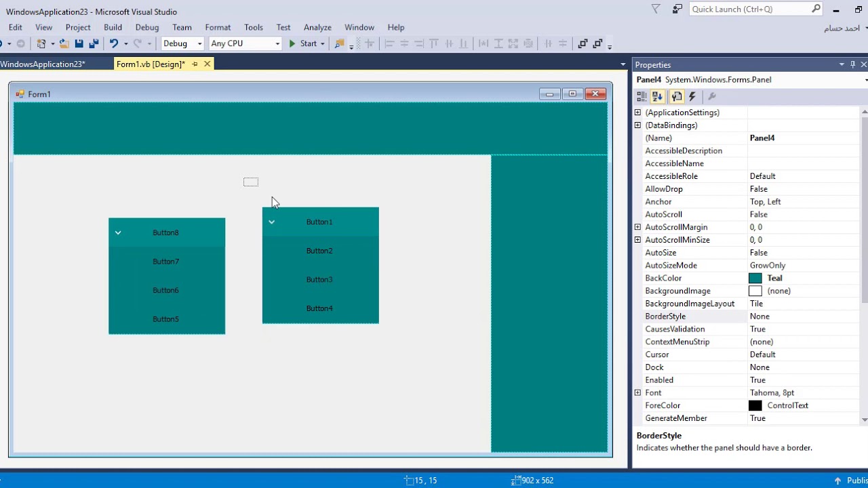Open the Format menu
Viewport: 868px width, 488px height.
[218, 27]
